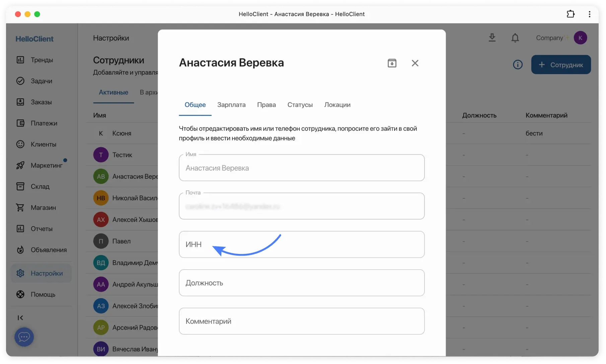The image size is (606, 364).
Task: Collapse the sidebar with the chevron
Action: click(x=20, y=317)
